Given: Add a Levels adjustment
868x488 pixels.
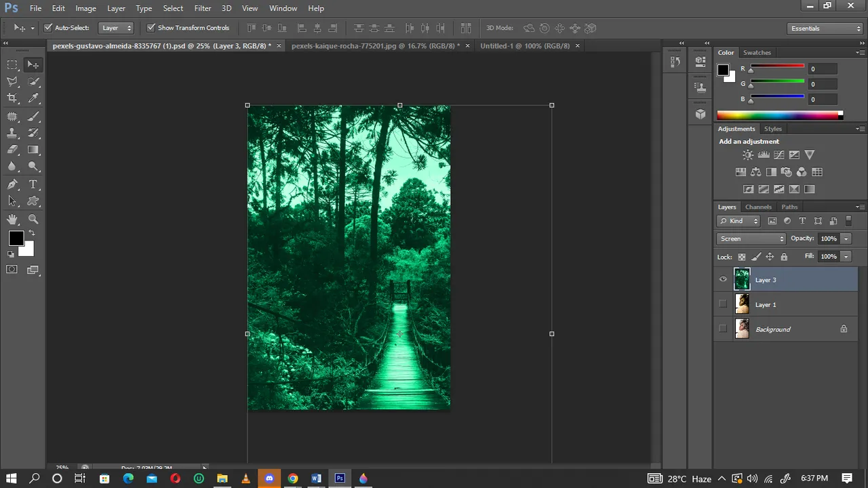Looking at the screenshot, I should point(764,155).
